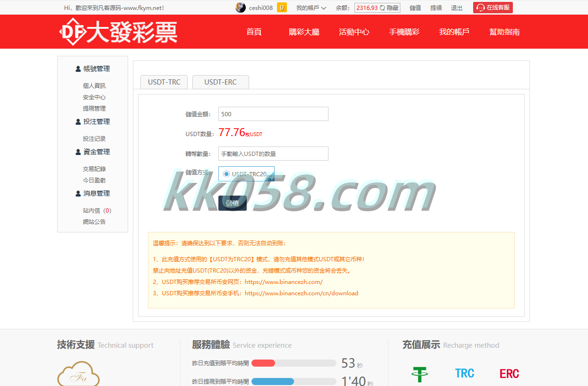Open the Binance download link
588x386 pixels.
coord(301,293)
